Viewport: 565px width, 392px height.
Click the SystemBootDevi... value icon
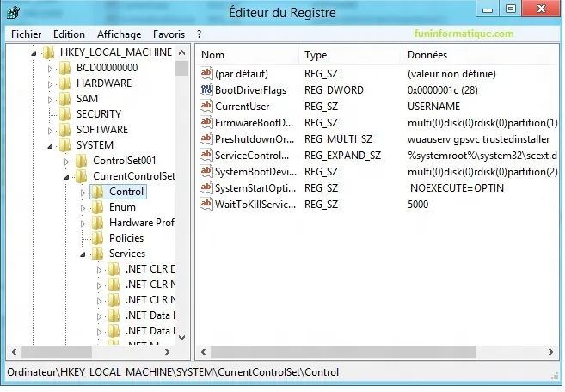206,172
